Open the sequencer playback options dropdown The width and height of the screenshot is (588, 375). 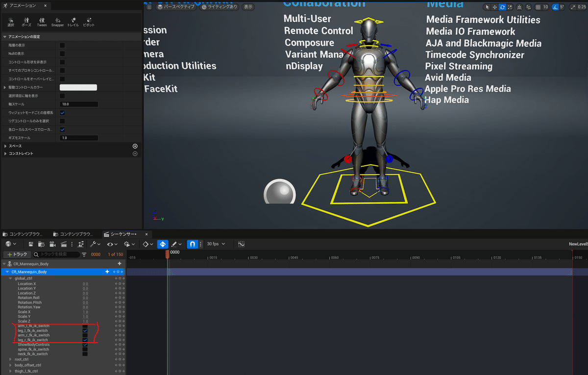129,244
